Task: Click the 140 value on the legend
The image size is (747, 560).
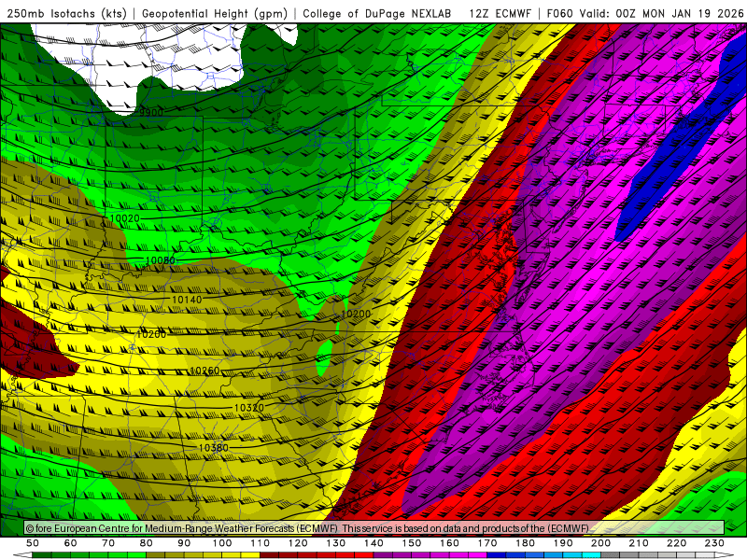Action: click(374, 543)
